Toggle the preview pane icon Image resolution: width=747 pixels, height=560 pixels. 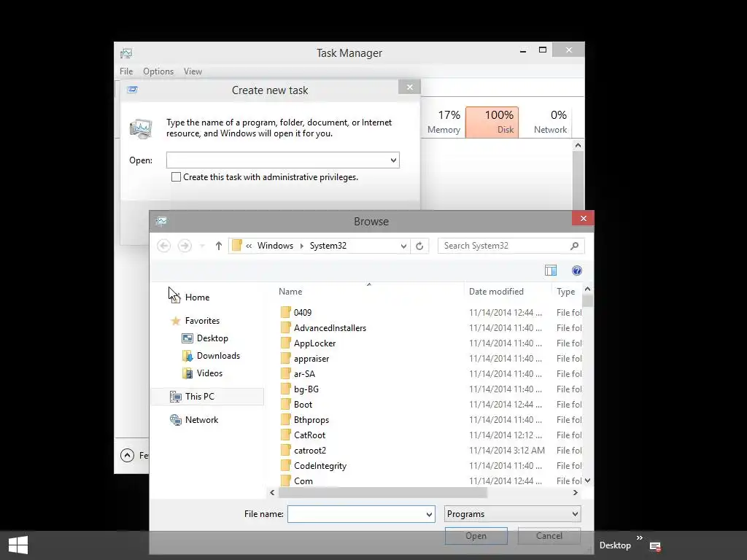point(551,271)
